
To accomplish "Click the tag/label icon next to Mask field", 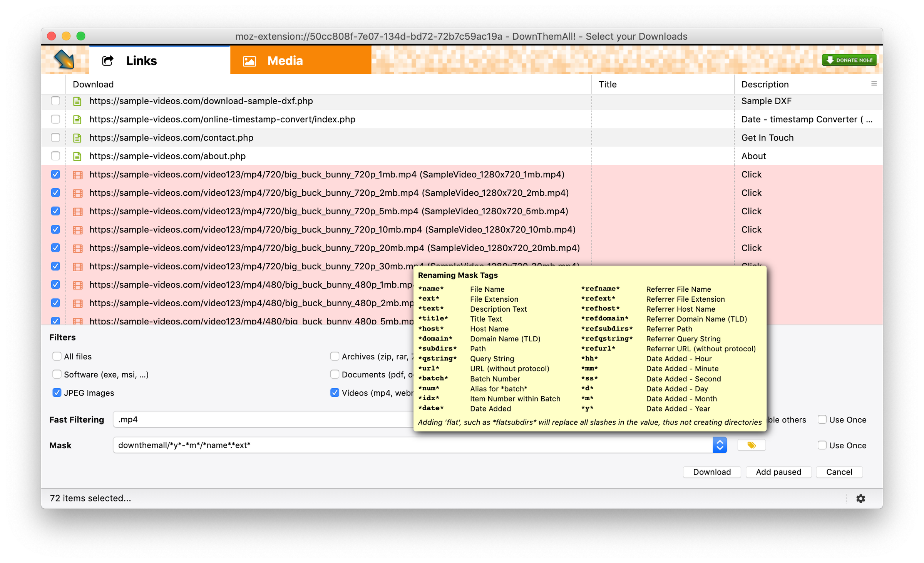I will tap(752, 445).
